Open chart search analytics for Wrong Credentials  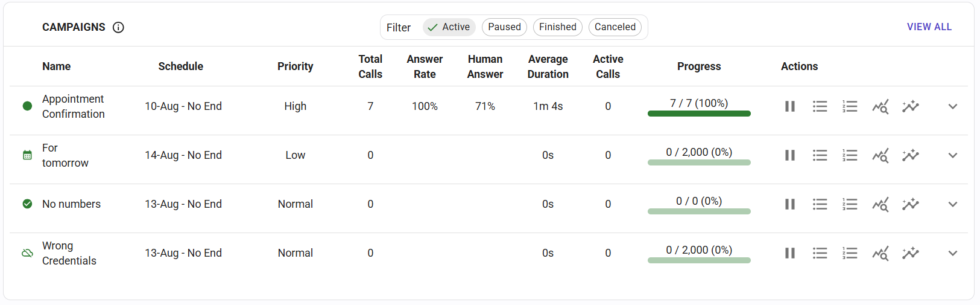[x=880, y=253]
